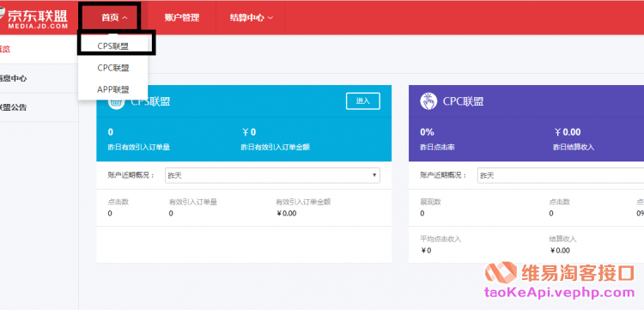Screen dimensions: 644x310
Task: Click the 有效引入订单金额 stat label
Action: pyautogui.click(x=303, y=202)
